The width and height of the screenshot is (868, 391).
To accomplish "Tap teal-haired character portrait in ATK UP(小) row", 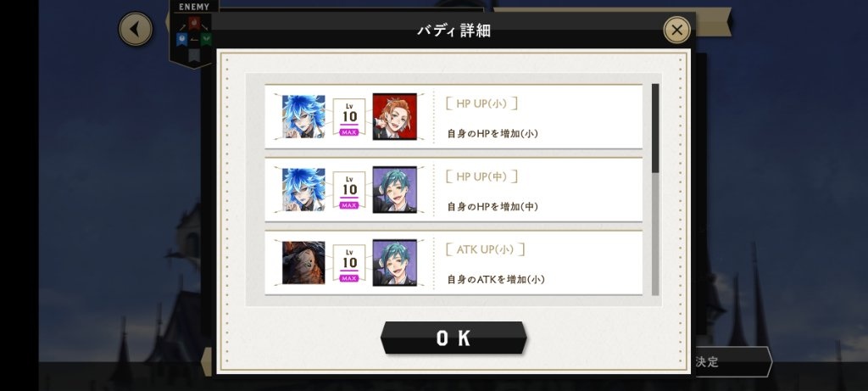I will [x=394, y=263].
